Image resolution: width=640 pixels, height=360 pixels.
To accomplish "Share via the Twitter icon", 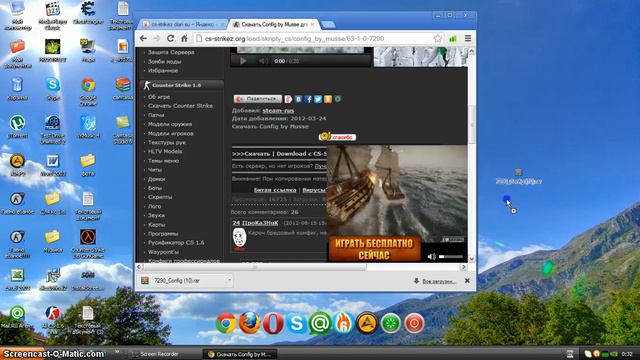I will tap(318, 99).
